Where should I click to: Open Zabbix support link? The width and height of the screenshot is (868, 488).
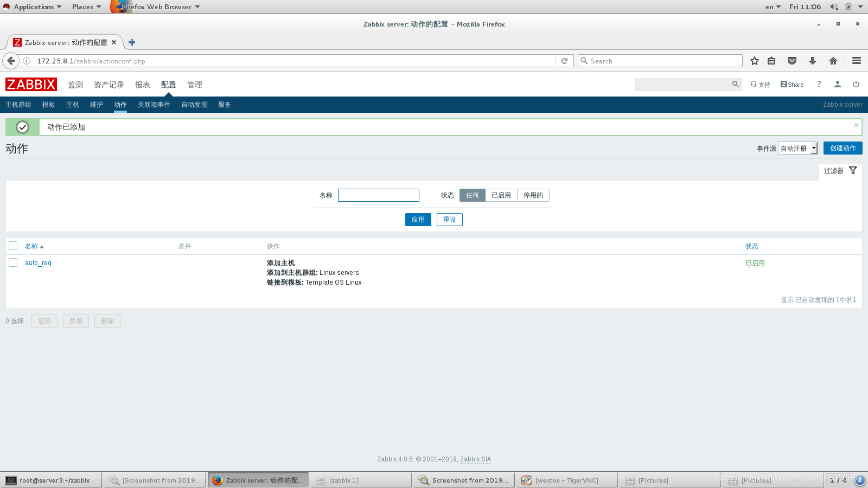click(x=761, y=85)
